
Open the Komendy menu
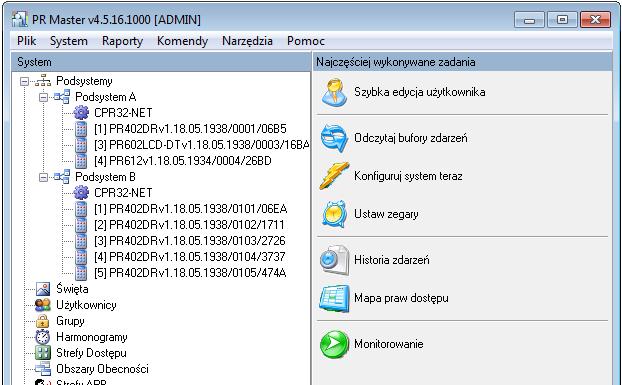182,41
